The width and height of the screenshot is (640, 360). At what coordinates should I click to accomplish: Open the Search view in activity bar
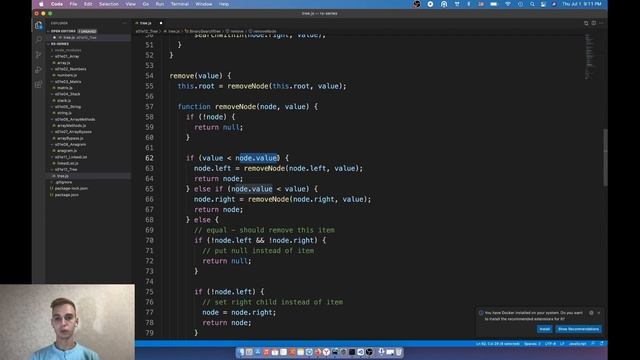pos(38,40)
